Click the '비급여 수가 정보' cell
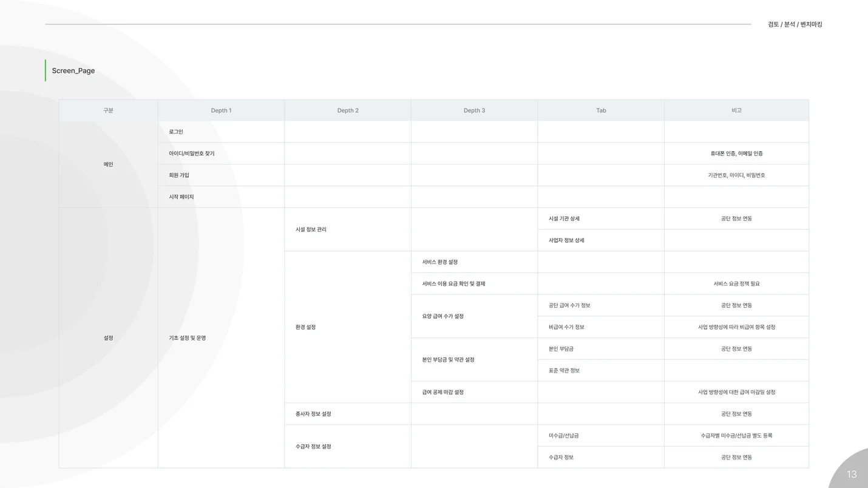This screenshot has height=488, width=868. (x=601, y=327)
